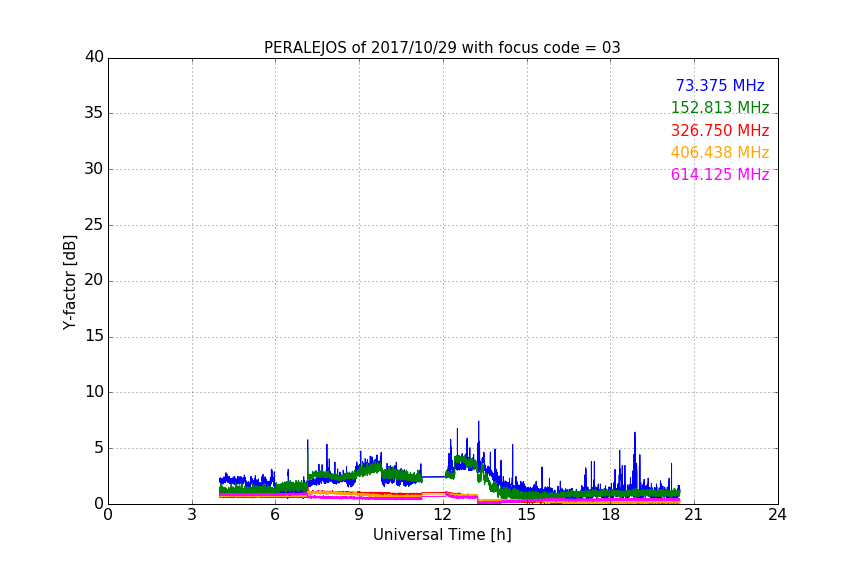Screen dimensions: 864x576
Task: Click the x-axis tick label 12
Action: click(x=443, y=515)
